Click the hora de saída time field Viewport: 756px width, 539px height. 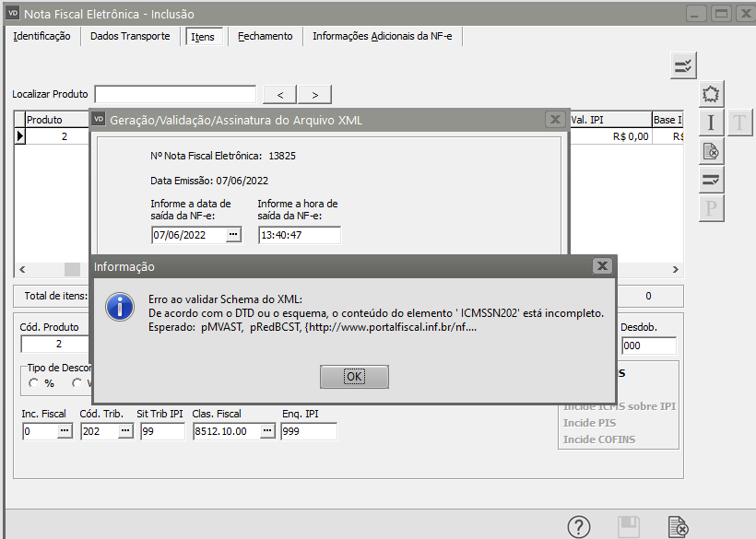(299, 235)
